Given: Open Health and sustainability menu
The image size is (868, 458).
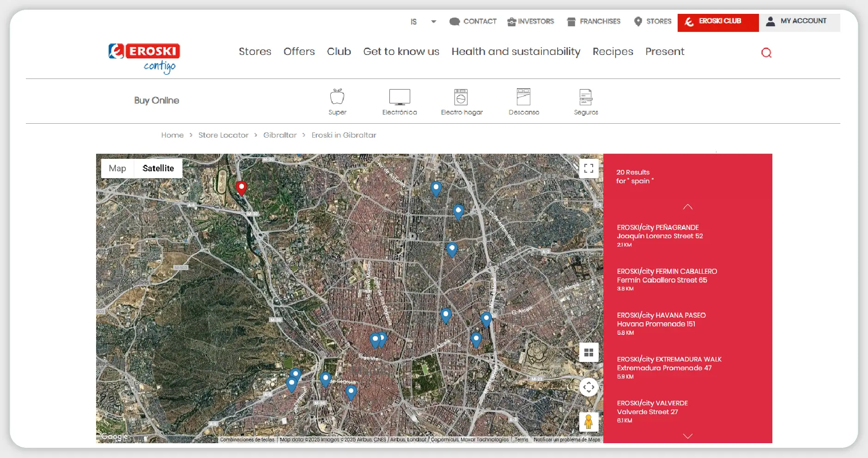Looking at the screenshot, I should [516, 52].
